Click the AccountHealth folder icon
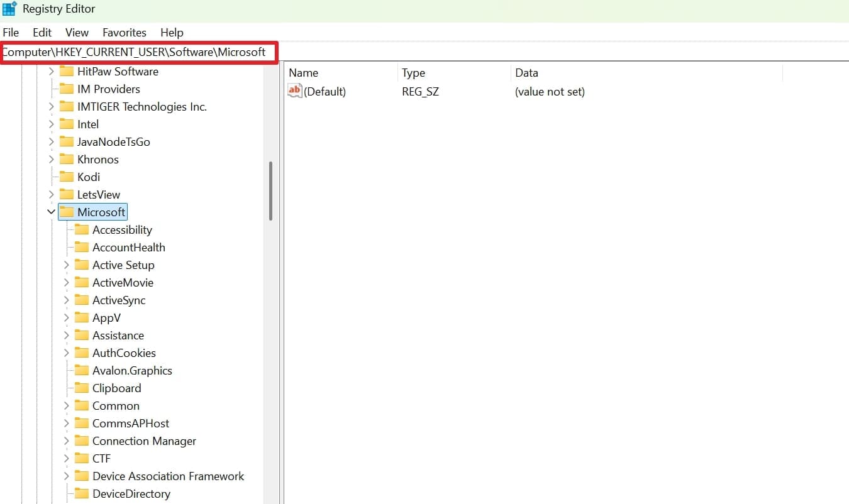 click(x=82, y=247)
